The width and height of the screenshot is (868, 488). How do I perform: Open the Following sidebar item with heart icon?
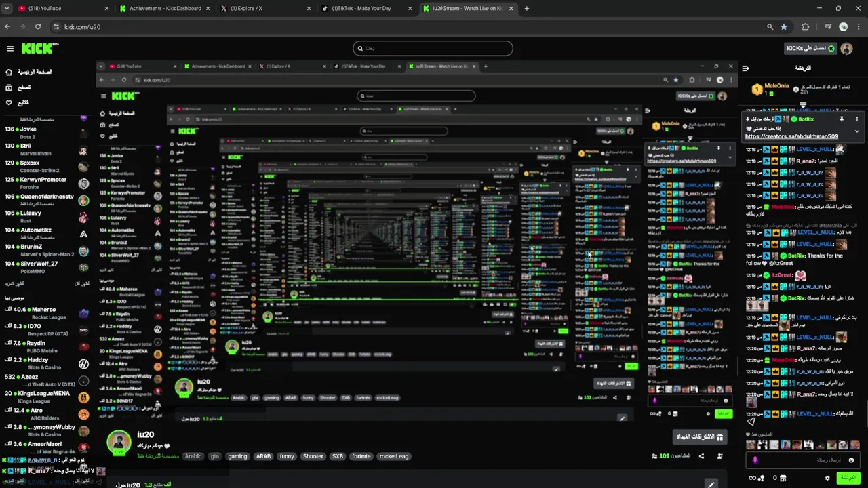18,103
